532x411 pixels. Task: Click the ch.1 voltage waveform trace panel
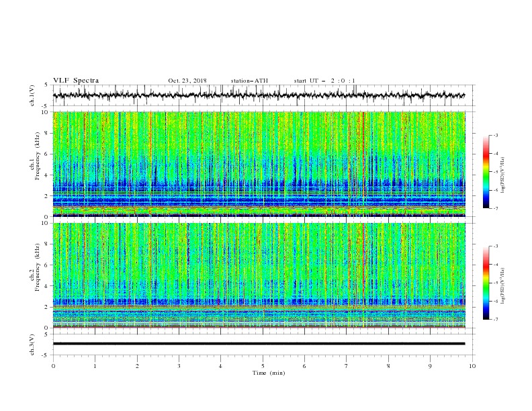point(264,95)
